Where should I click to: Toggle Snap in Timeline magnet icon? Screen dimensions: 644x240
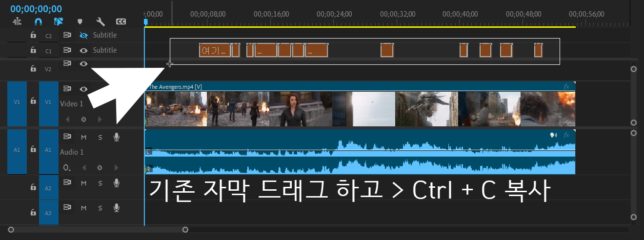[x=39, y=21]
